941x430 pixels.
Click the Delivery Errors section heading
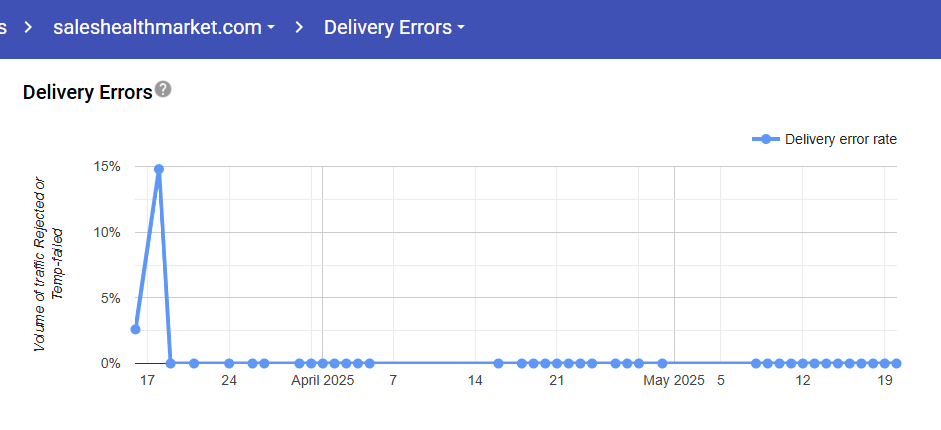coord(87,92)
